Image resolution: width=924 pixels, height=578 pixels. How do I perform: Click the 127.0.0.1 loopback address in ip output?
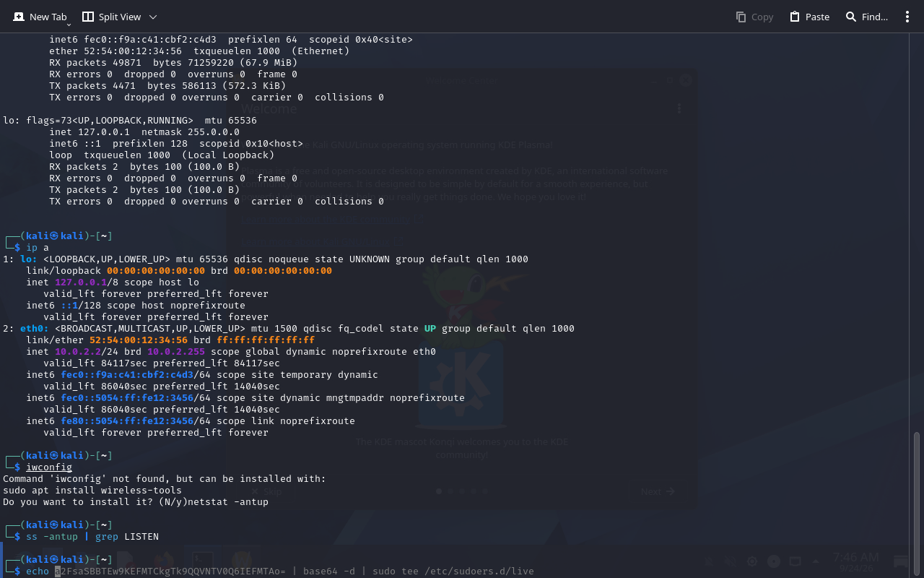pyautogui.click(x=81, y=282)
